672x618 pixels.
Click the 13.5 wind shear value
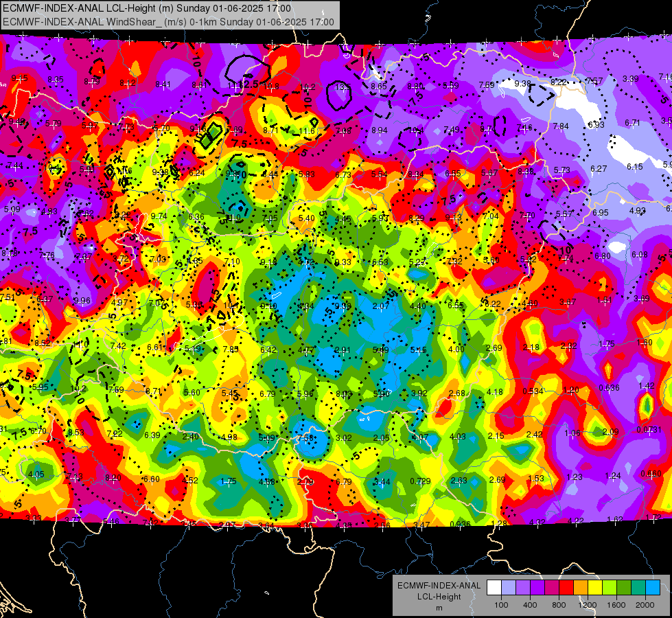coord(343,87)
